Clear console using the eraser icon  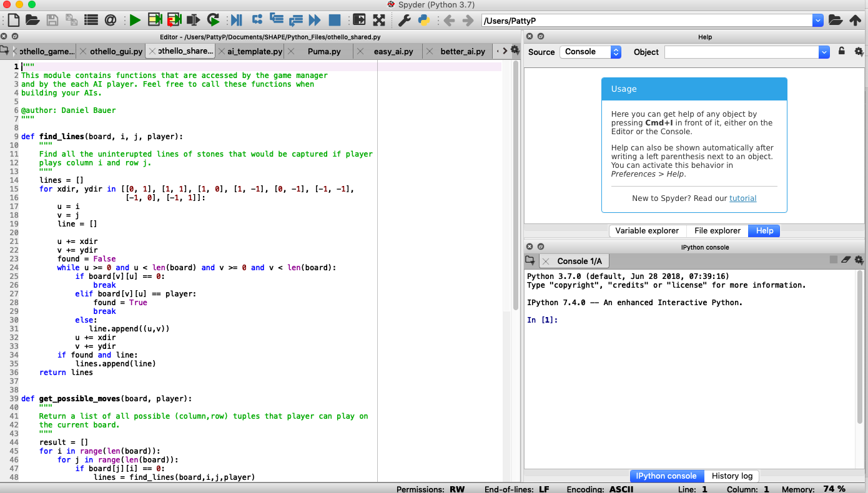846,260
